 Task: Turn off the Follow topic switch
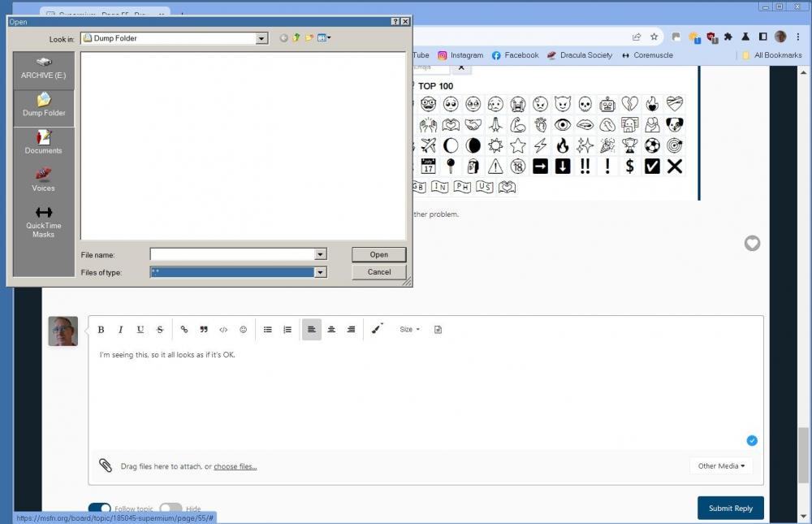coord(99,509)
